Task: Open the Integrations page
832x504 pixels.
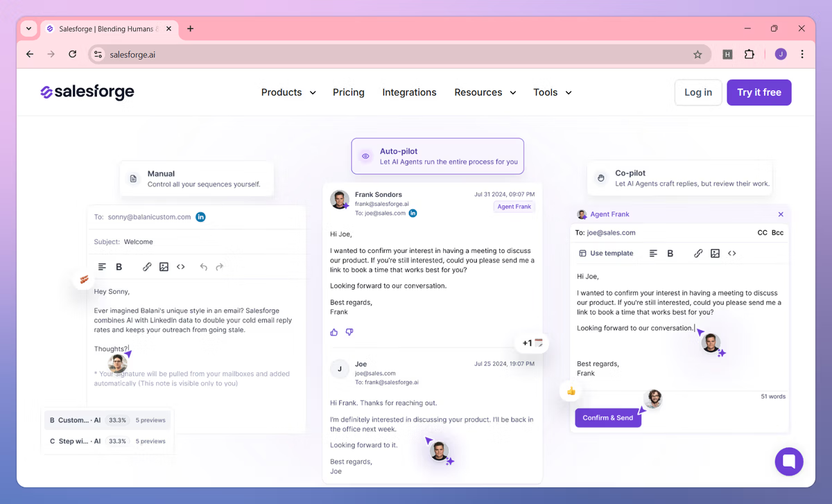Action: point(409,92)
